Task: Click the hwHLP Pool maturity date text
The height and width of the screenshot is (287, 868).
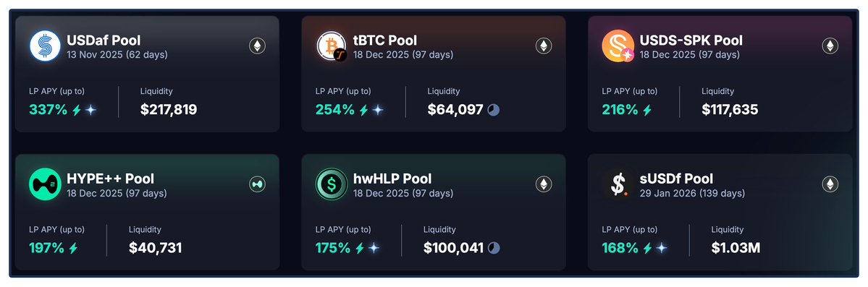Action: [x=403, y=194]
